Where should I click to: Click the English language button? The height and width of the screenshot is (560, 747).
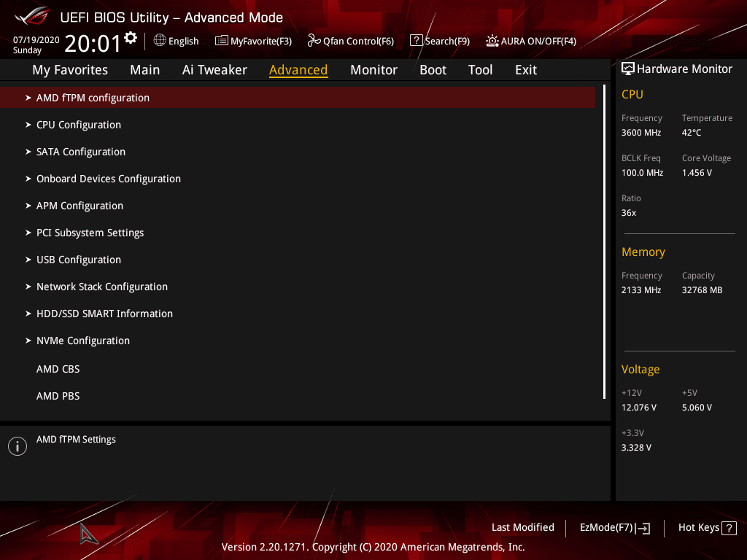click(x=177, y=41)
